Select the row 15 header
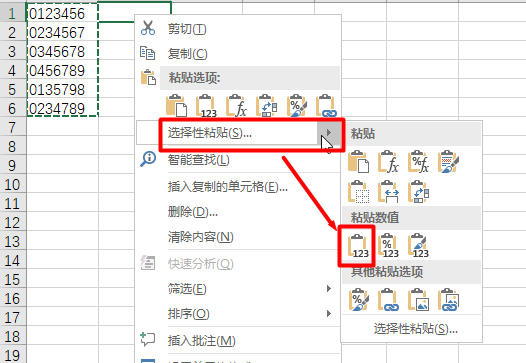Image resolution: width=526 pixels, height=363 pixels. pyautogui.click(x=13, y=280)
